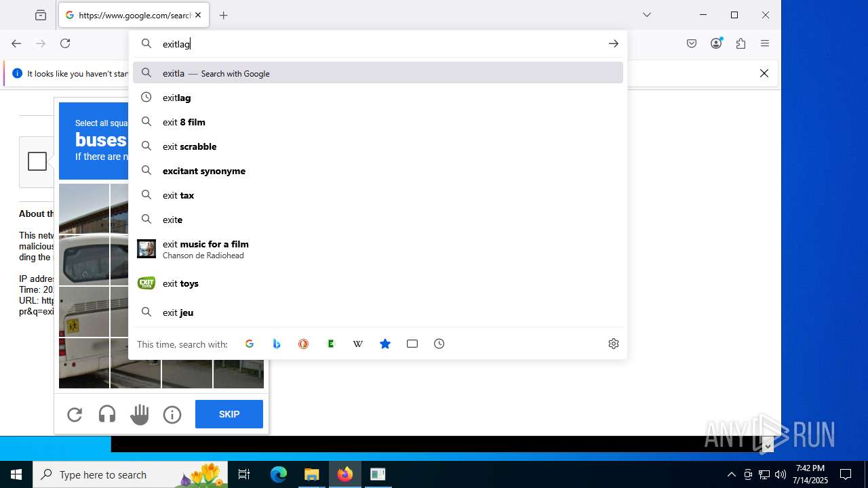The height and width of the screenshot is (488, 868).
Task: Select the Google search tab
Action: point(134,15)
